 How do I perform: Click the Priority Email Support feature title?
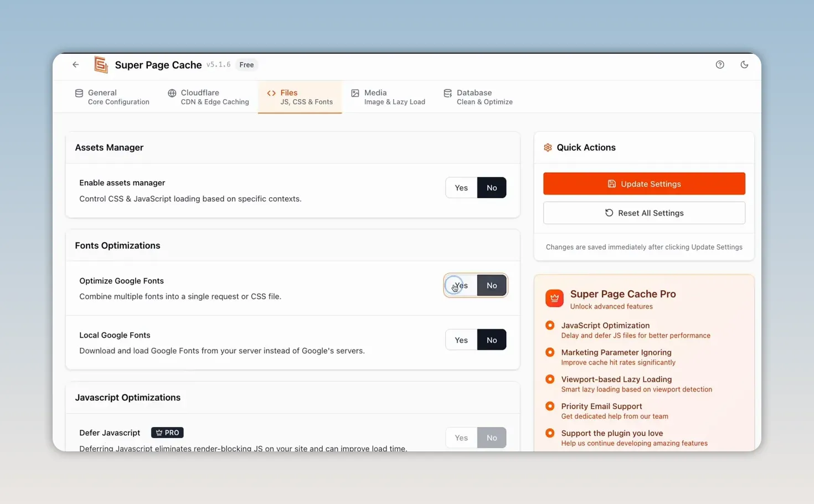[601, 407]
